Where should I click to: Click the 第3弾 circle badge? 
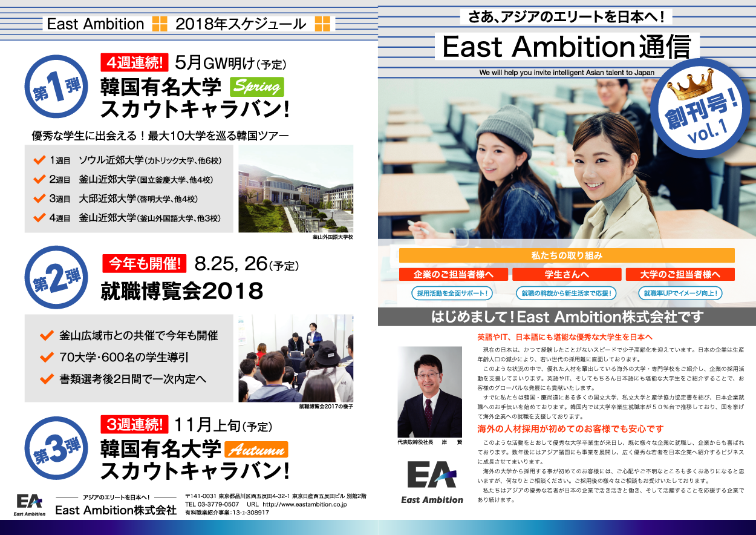click(56, 448)
